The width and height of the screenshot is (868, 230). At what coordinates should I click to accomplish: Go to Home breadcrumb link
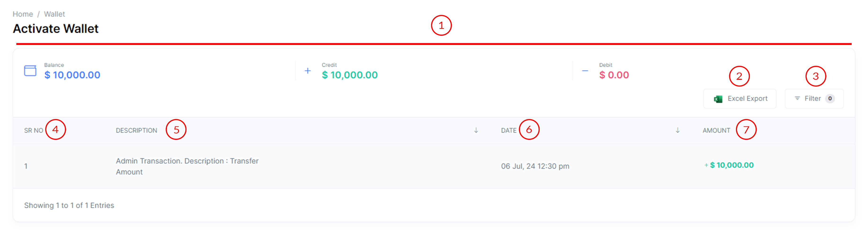point(22,14)
